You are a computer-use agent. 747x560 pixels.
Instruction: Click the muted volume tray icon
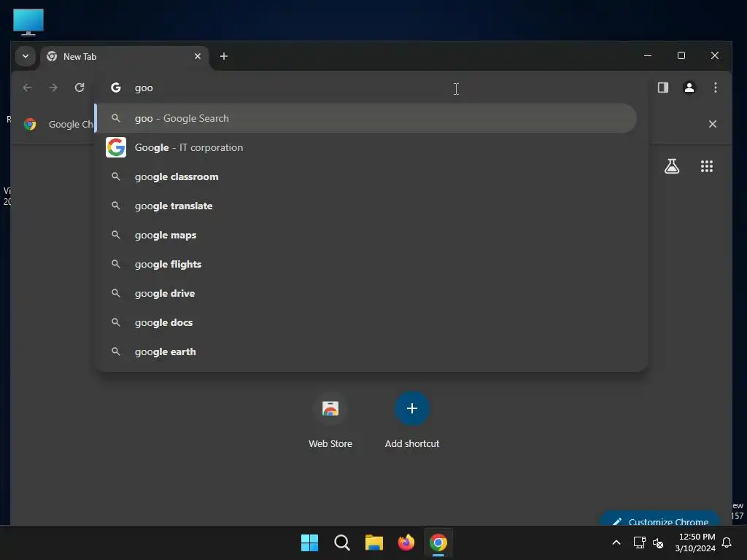click(x=658, y=542)
